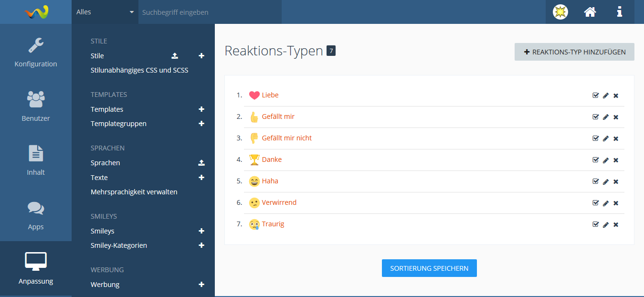Disable the Gefällt mir nicht reaction
Image resolution: width=644 pixels, height=297 pixels.
[x=595, y=138]
